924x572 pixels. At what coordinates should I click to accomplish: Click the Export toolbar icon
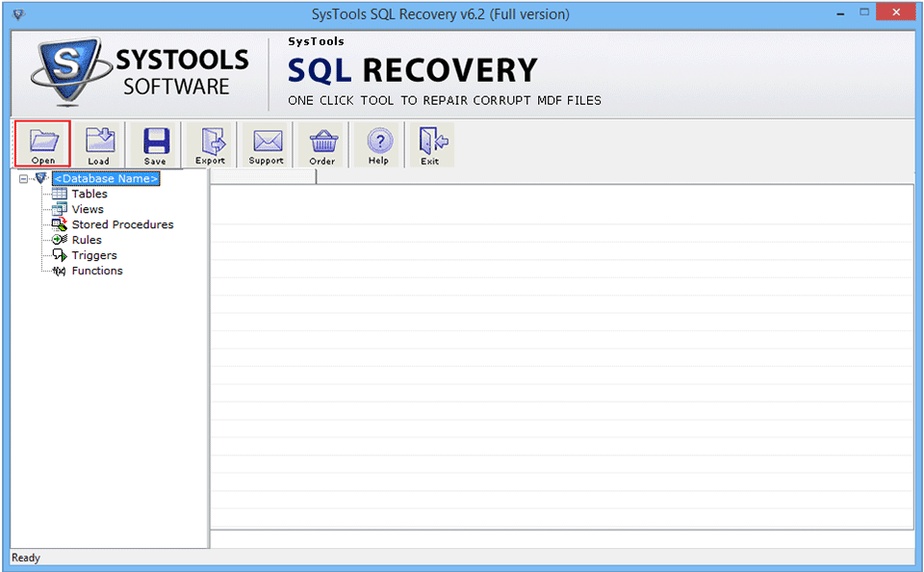tap(211, 144)
